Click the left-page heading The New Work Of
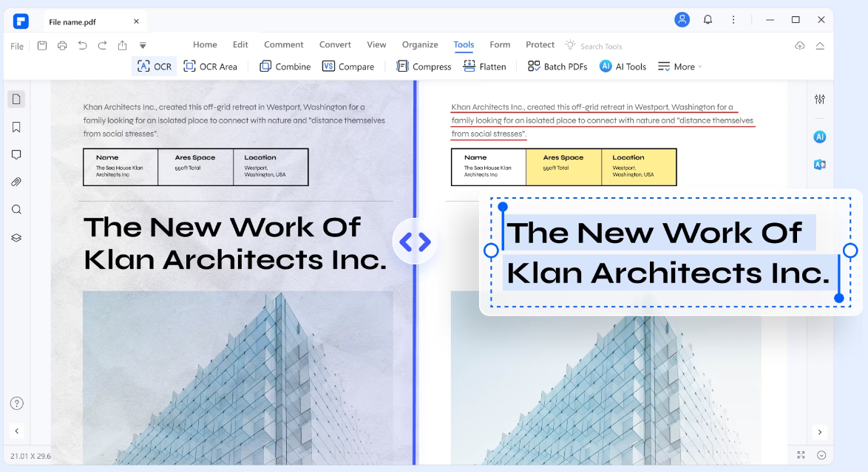The height and width of the screenshot is (472, 868). 222,227
